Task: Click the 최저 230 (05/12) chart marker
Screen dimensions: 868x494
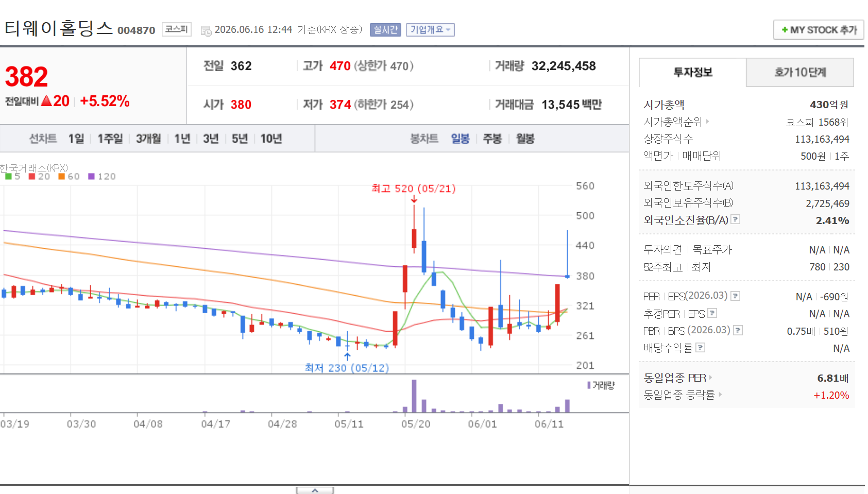Action: (347, 368)
